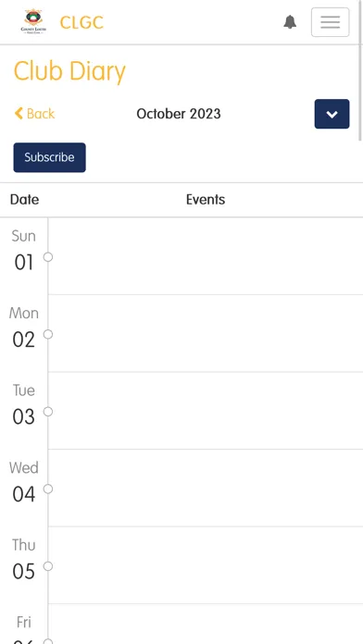Click the CLGC site title

point(81,22)
